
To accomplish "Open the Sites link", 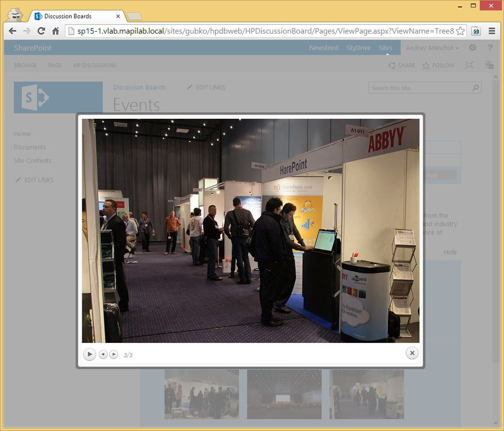I will 385,48.
